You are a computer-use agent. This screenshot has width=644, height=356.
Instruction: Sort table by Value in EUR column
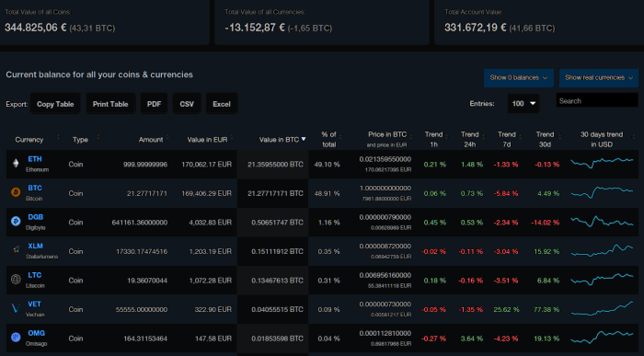(x=207, y=140)
